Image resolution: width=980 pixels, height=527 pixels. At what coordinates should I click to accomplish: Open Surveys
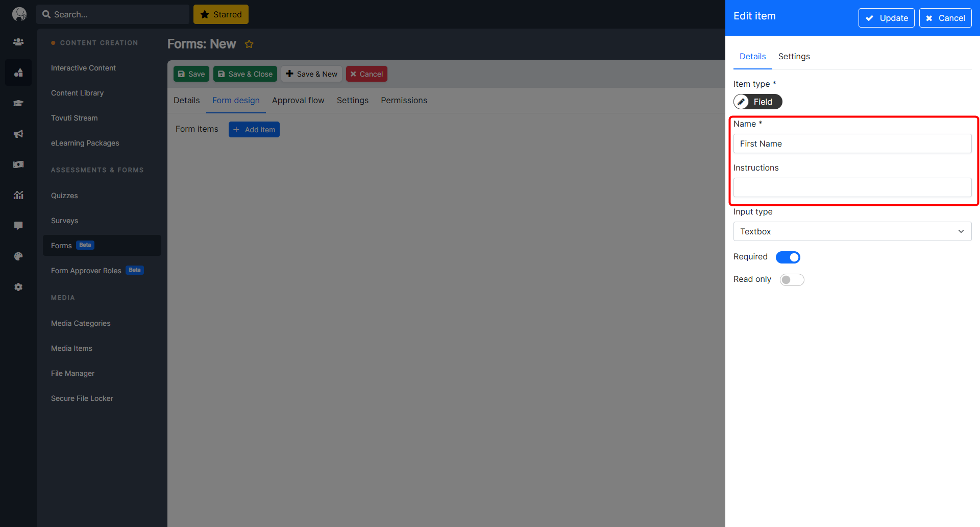click(64, 221)
